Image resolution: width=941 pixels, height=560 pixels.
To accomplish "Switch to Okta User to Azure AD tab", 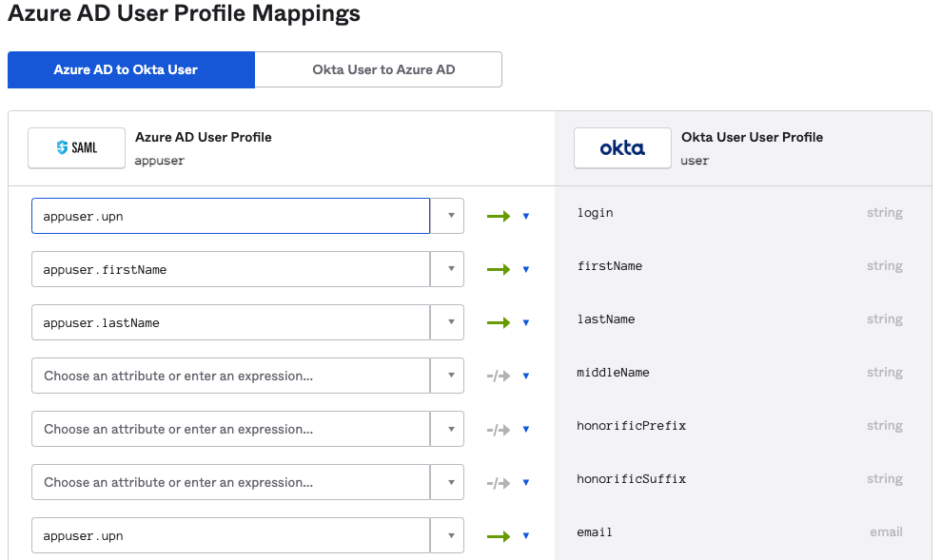I will 378,69.
